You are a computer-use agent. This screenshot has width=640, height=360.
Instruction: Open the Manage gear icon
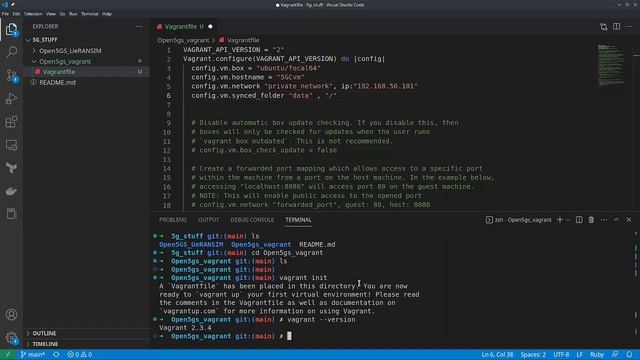coord(11,338)
